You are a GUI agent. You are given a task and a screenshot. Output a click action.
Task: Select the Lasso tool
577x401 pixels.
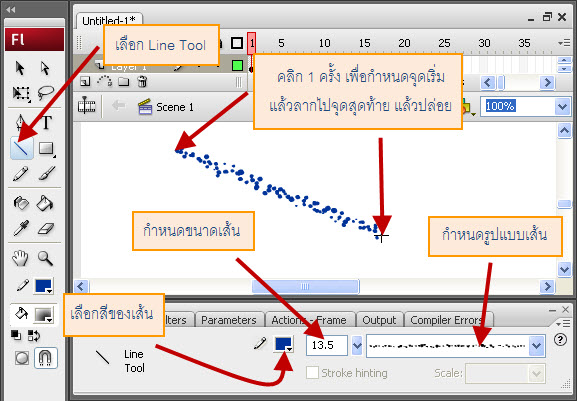click(46, 93)
